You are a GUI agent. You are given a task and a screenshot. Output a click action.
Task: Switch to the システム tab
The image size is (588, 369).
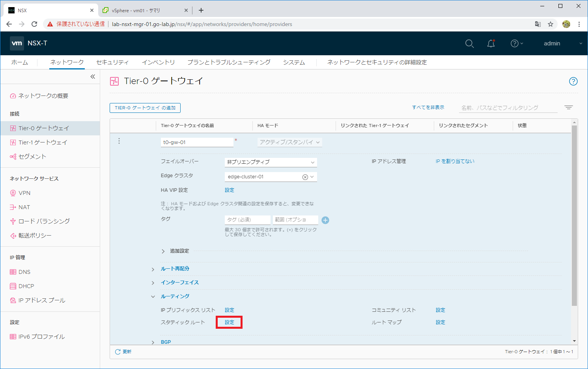tap(294, 62)
